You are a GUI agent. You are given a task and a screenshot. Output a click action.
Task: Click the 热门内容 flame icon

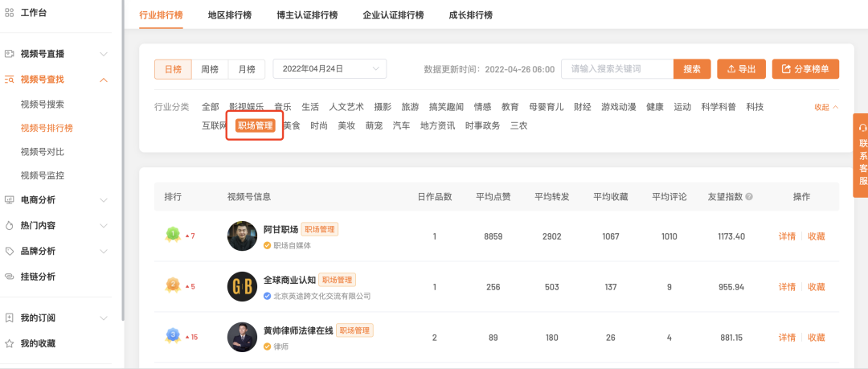tap(10, 225)
